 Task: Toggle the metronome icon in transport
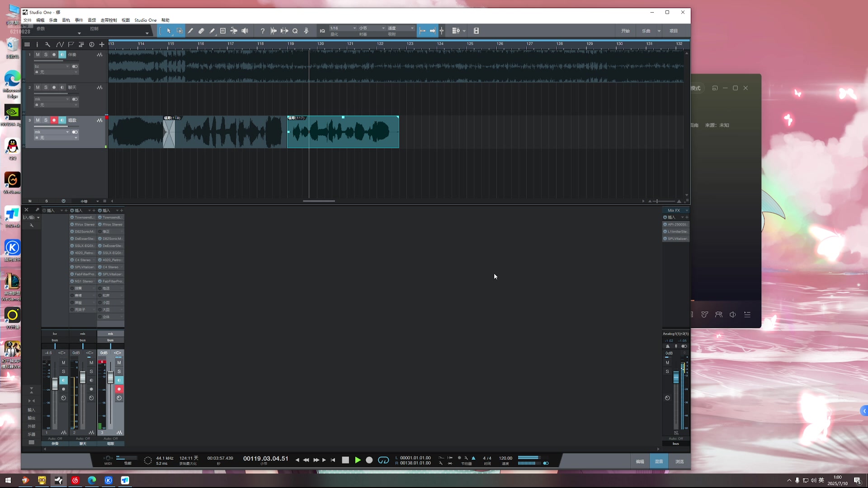pyautogui.click(x=473, y=458)
